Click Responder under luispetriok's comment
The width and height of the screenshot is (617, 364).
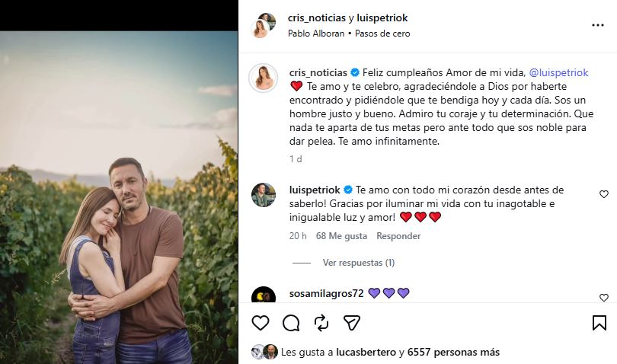tap(398, 236)
